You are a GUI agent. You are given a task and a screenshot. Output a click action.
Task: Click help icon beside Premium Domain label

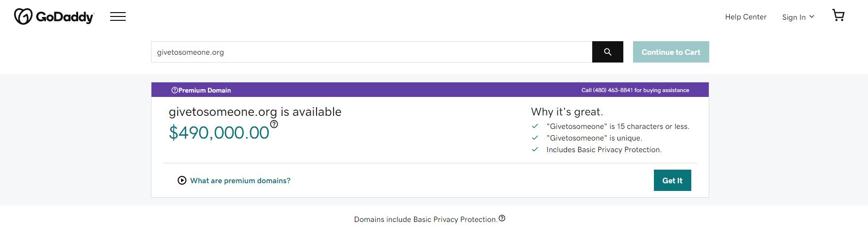tap(174, 90)
